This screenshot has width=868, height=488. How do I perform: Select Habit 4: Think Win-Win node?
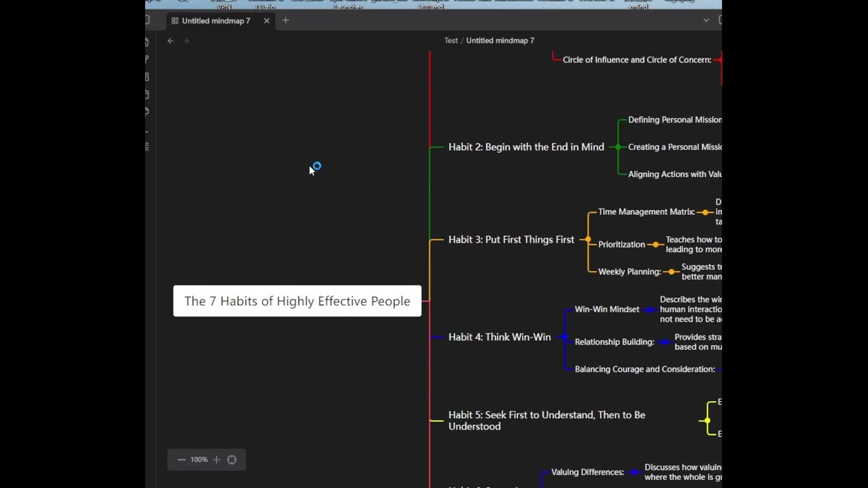pos(500,337)
